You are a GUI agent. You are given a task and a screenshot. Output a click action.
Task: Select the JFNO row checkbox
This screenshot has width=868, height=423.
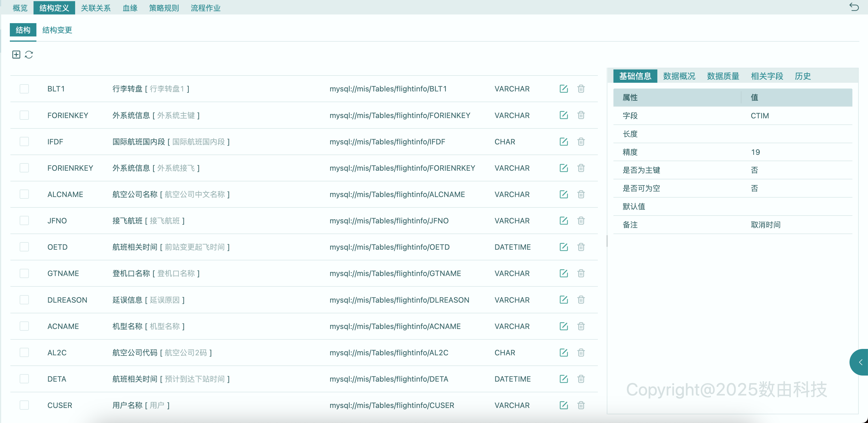coord(24,220)
